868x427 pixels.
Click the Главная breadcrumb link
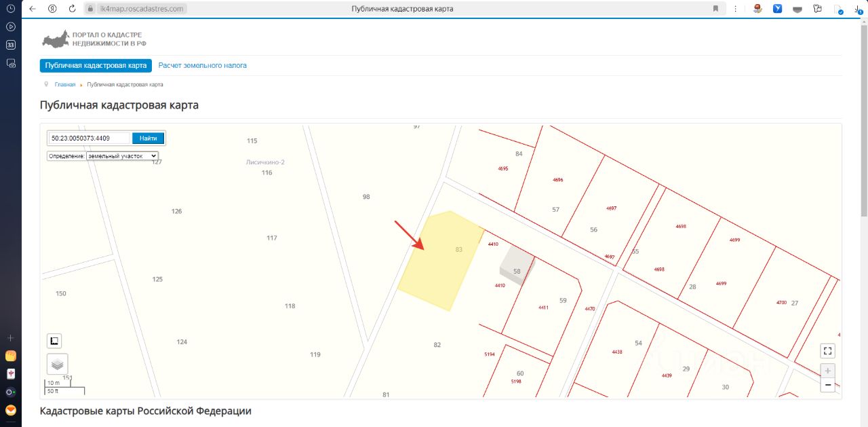click(x=65, y=85)
